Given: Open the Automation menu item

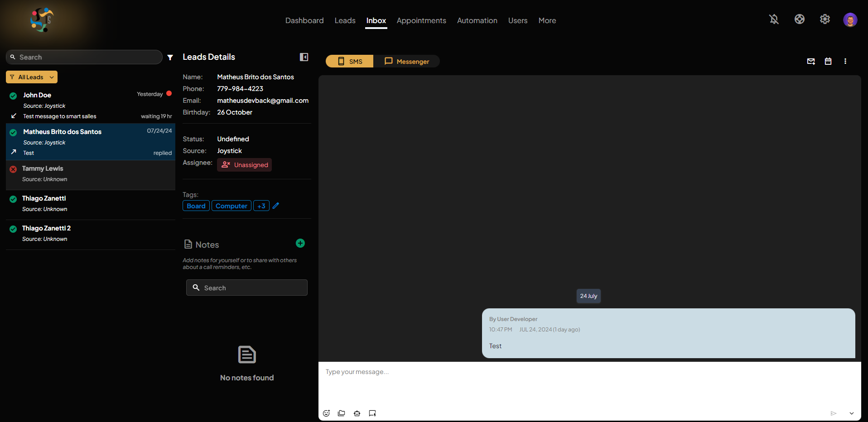Looking at the screenshot, I should point(477,21).
